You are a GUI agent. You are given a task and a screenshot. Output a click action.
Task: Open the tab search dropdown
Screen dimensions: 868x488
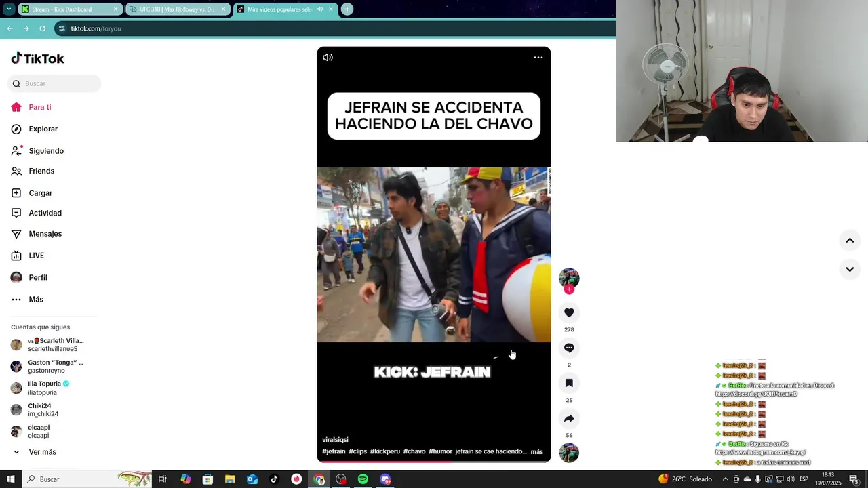coord(9,9)
